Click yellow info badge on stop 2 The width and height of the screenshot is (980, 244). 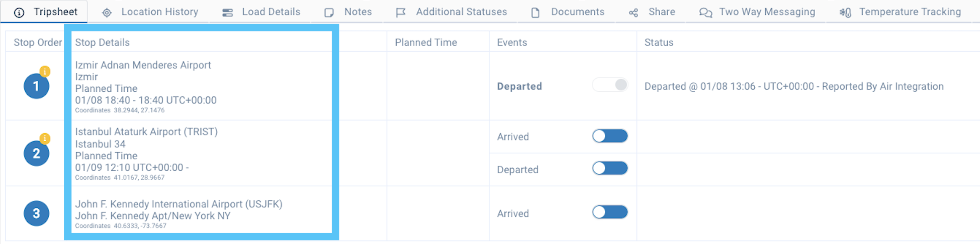coord(45,138)
